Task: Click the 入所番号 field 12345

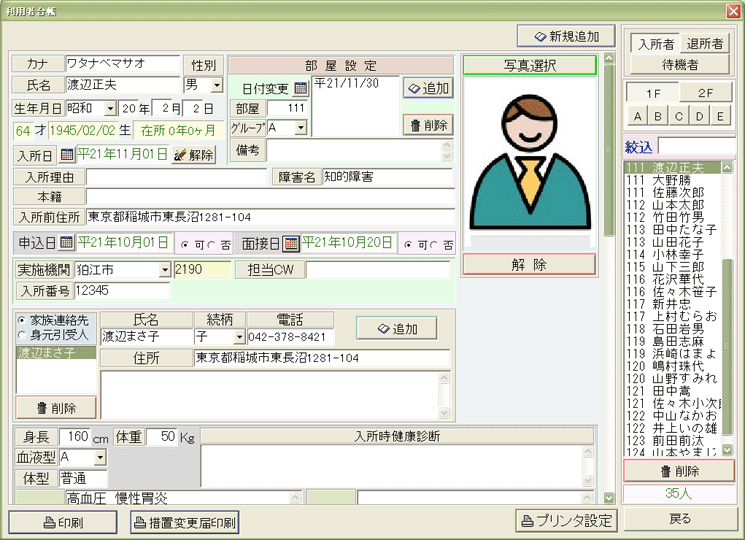Action: click(122, 291)
